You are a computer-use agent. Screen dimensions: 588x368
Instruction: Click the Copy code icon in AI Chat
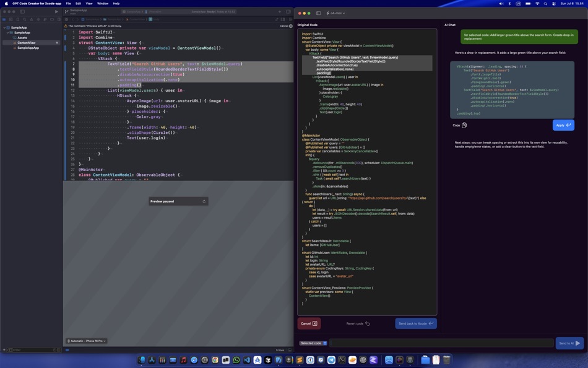pyautogui.click(x=464, y=125)
